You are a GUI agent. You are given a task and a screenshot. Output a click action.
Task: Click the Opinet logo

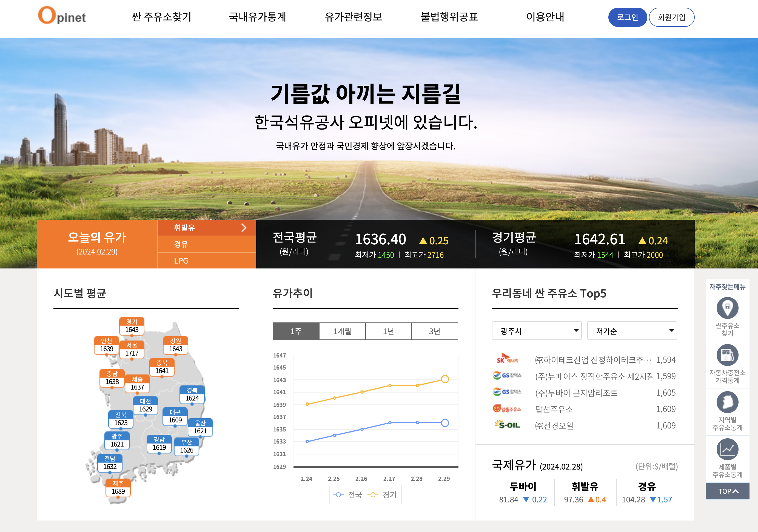pos(62,16)
